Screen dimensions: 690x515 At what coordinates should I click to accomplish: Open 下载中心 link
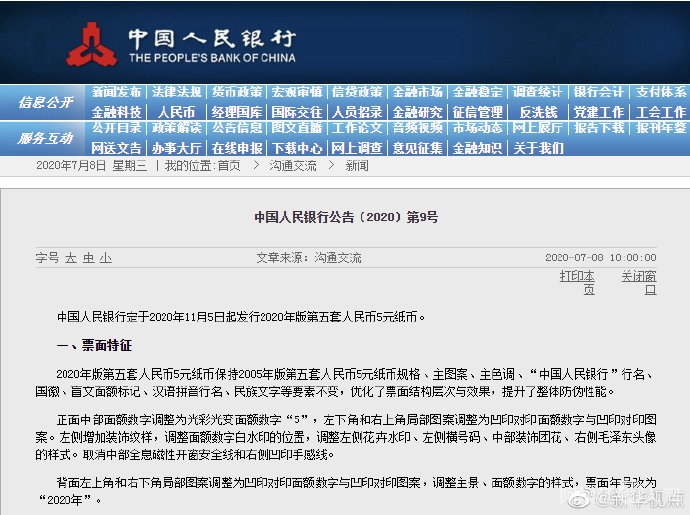[x=297, y=148]
